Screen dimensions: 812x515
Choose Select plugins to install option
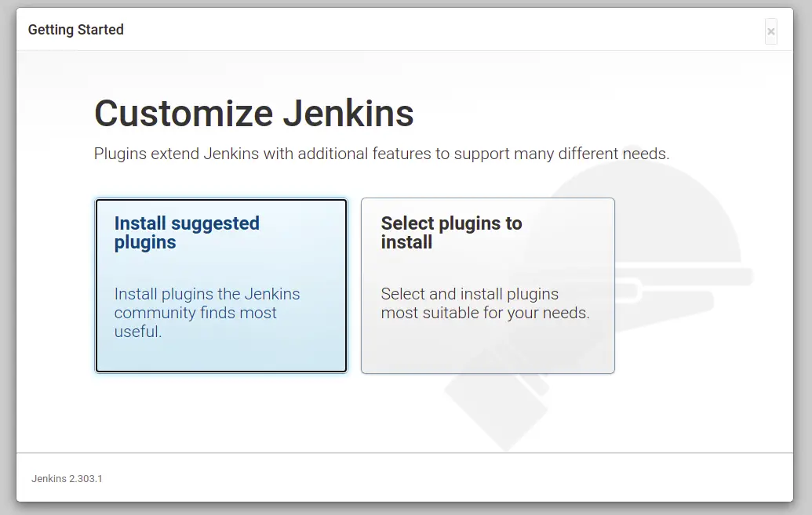(488, 285)
